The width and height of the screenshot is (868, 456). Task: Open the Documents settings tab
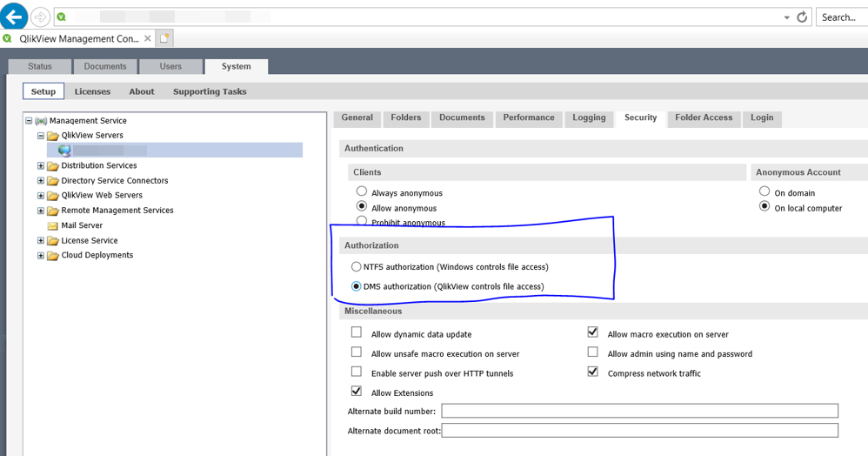[462, 117]
